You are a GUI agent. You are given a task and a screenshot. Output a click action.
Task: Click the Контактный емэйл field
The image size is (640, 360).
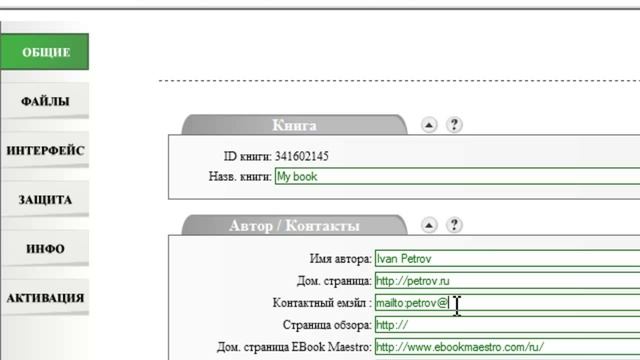tap(507, 303)
